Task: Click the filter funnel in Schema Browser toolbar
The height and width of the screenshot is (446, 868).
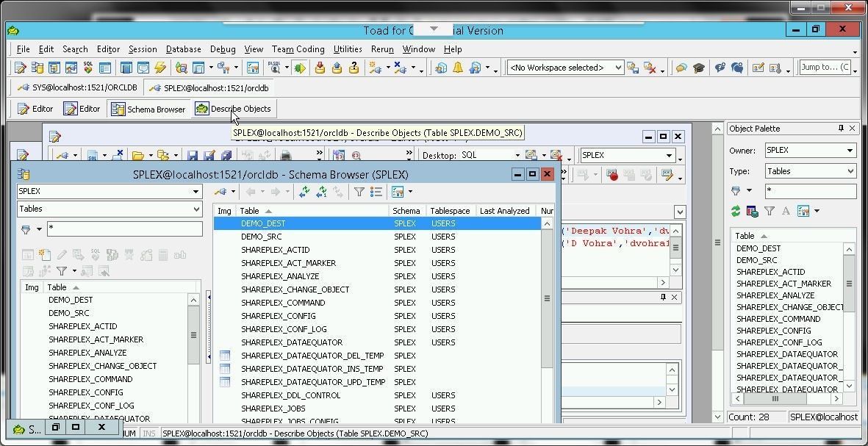Action: tap(359, 192)
